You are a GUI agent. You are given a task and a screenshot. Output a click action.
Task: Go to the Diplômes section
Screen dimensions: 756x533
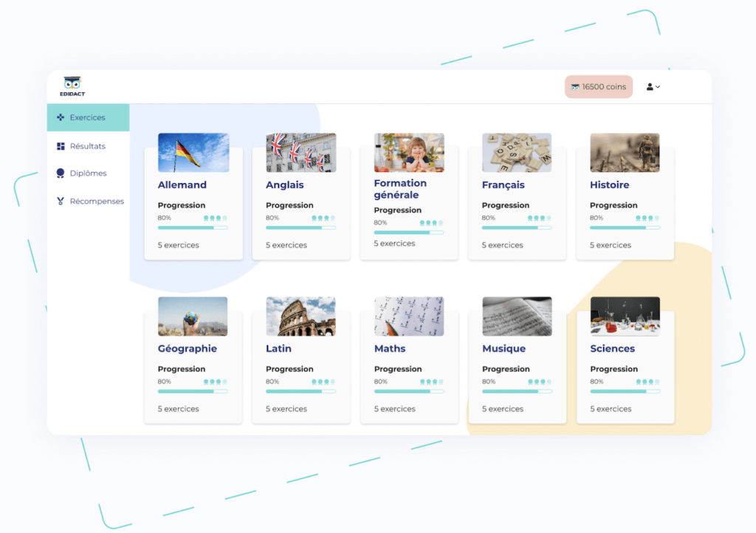[x=88, y=173]
